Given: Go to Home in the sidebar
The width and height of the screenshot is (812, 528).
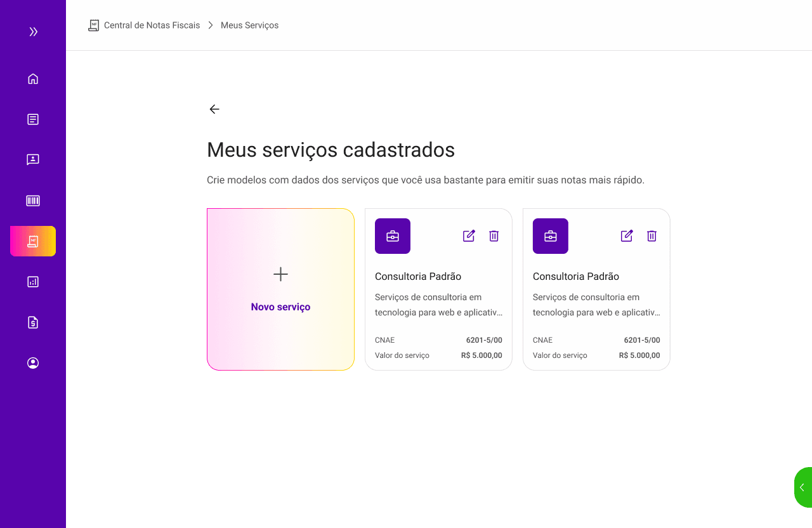Looking at the screenshot, I should click(33, 79).
